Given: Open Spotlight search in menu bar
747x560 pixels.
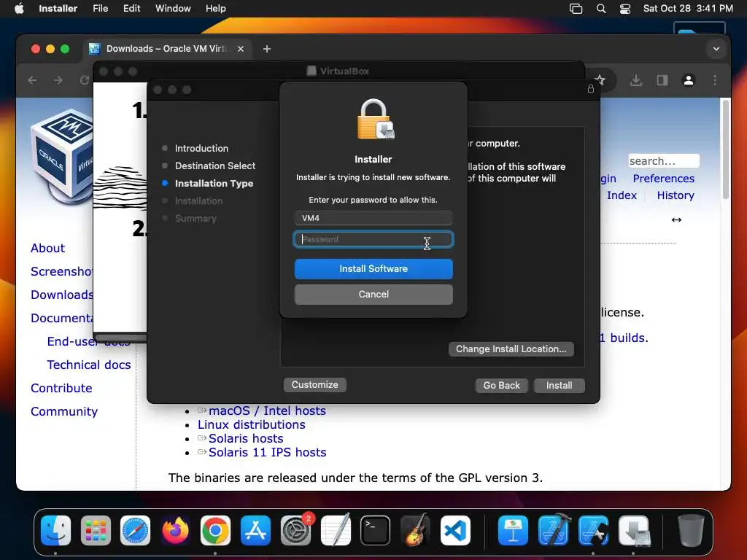Looking at the screenshot, I should (601, 9).
